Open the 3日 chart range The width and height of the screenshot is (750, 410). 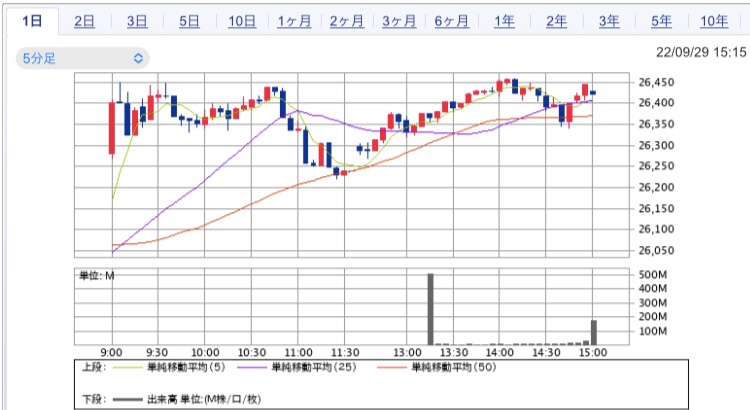[137, 21]
